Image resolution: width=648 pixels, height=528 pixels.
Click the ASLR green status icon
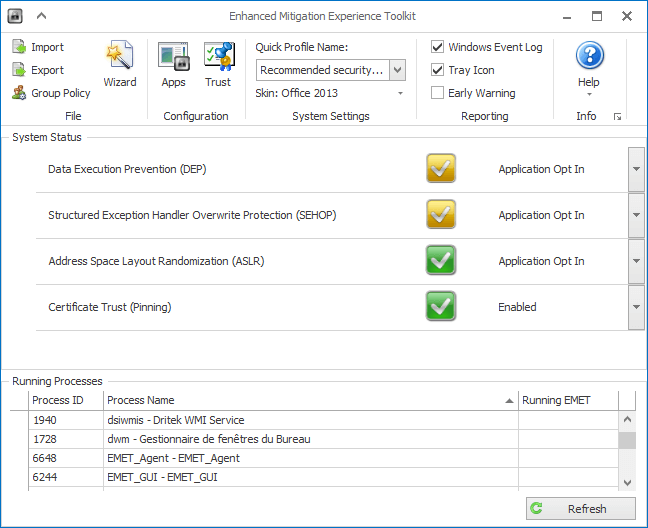point(440,261)
